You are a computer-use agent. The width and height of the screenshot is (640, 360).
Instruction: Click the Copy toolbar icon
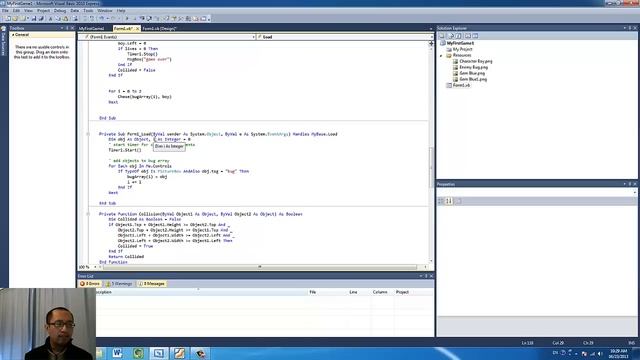click(58, 18)
